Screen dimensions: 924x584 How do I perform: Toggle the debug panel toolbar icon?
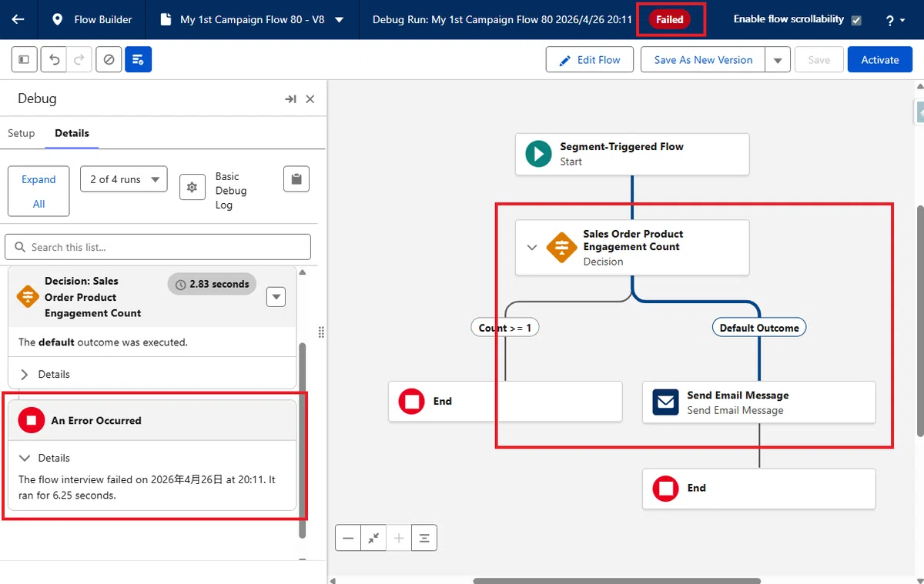tap(139, 59)
